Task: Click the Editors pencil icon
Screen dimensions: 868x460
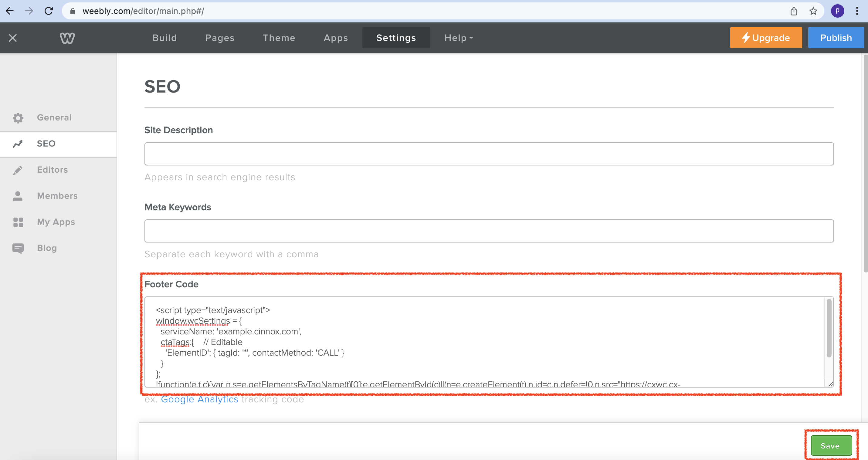Action: click(x=18, y=170)
